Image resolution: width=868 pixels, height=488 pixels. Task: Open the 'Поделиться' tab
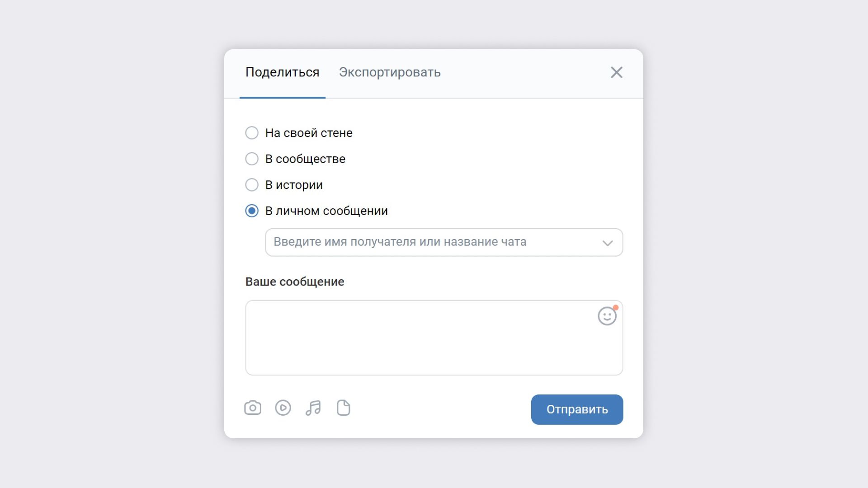tap(283, 72)
